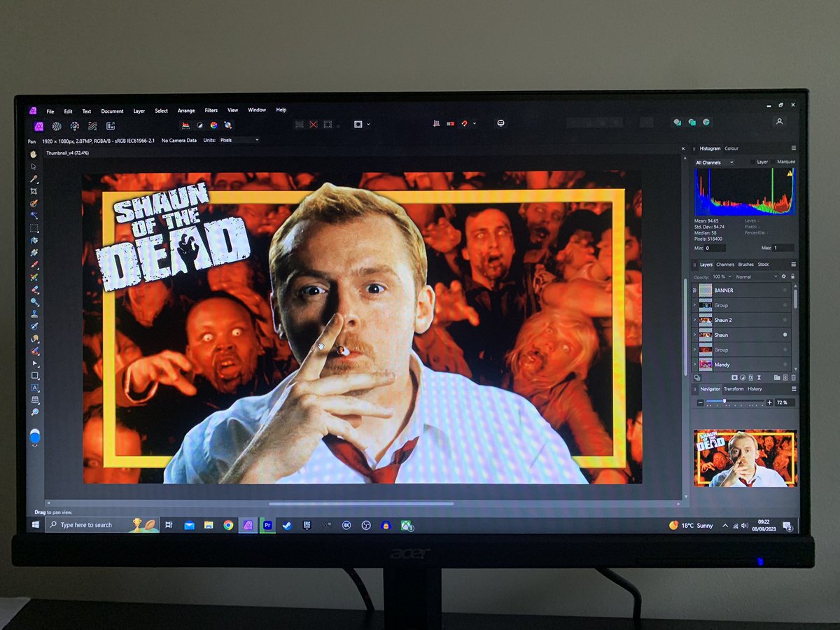This screenshot has width=840, height=630.
Task: Select the Flood Select wand tool
Action: (x=34, y=216)
